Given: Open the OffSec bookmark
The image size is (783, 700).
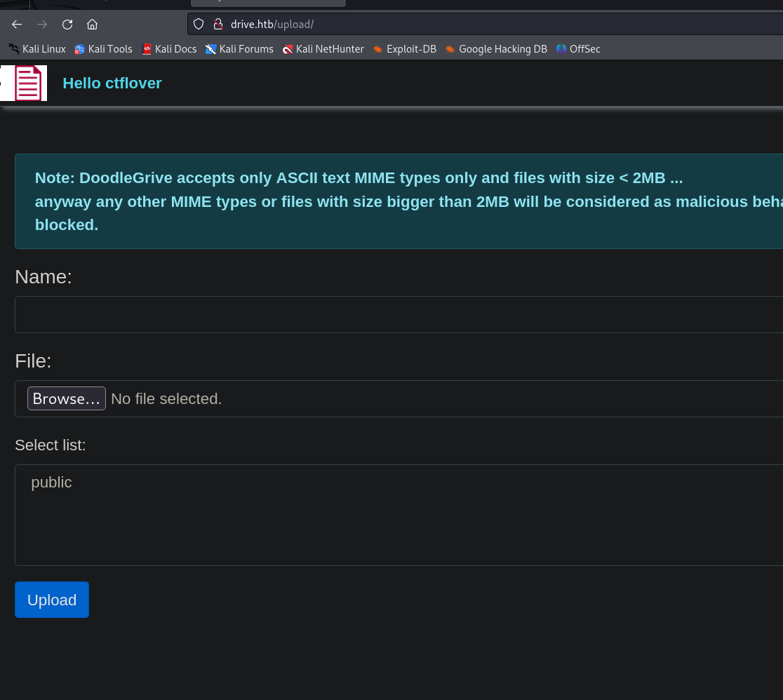Looking at the screenshot, I should (578, 49).
